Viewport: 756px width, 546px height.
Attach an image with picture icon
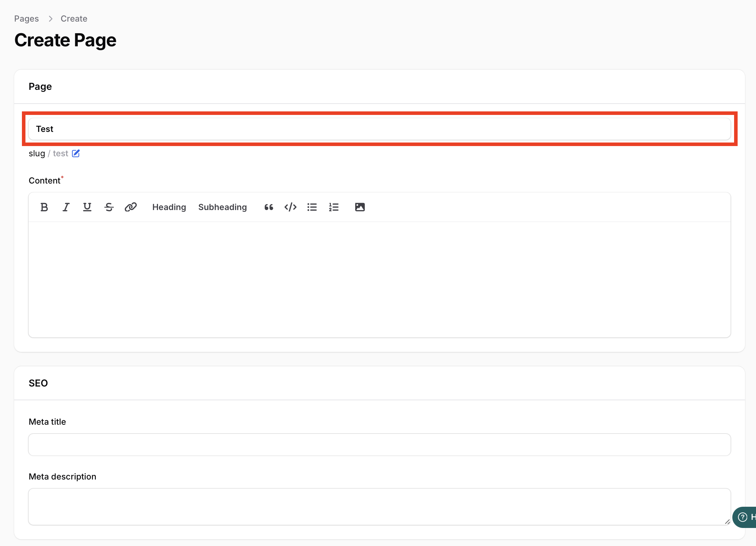360,207
